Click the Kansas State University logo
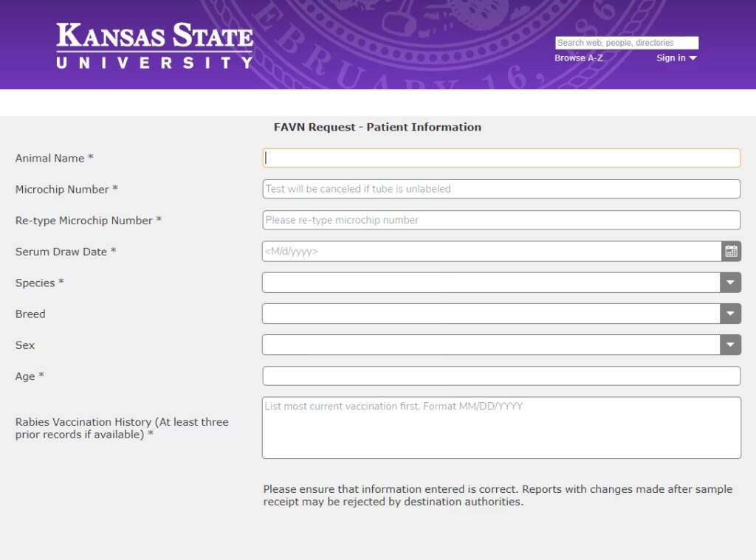Image resolution: width=756 pixels, height=560 pixels. click(x=154, y=46)
